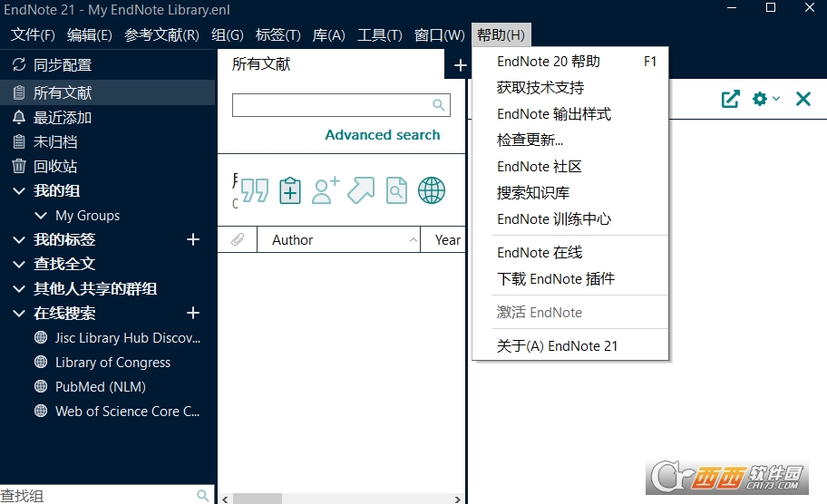Collapse the 在线搜索 section
Image resolution: width=827 pixels, height=504 pixels.
(19, 313)
